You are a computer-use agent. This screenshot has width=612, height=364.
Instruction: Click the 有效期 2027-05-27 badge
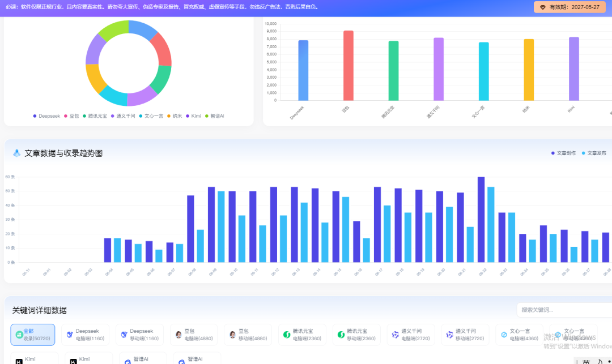(569, 7)
